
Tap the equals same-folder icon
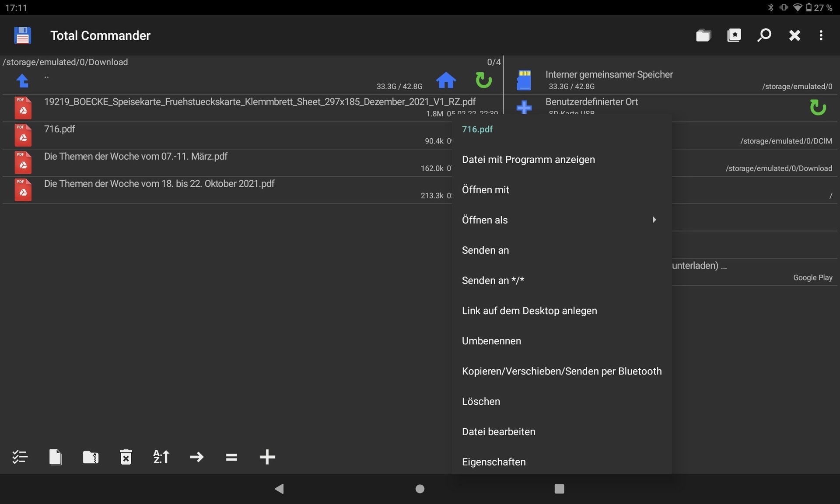[x=231, y=457]
